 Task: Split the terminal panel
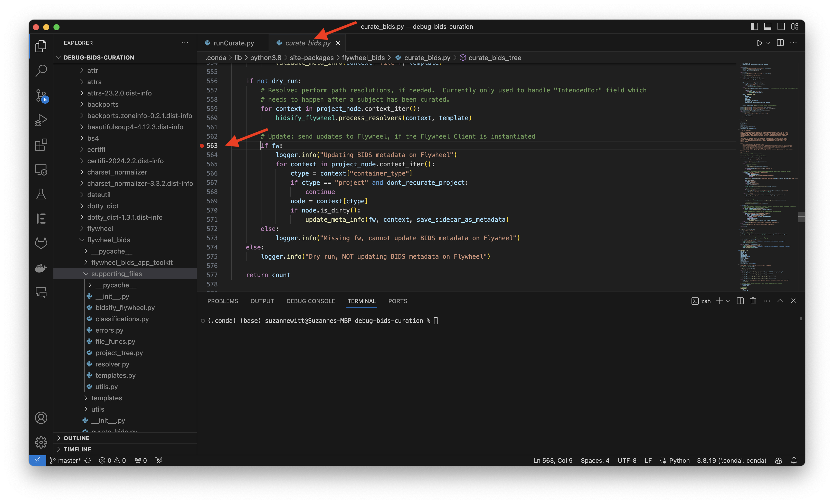click(x=740, y=301)
